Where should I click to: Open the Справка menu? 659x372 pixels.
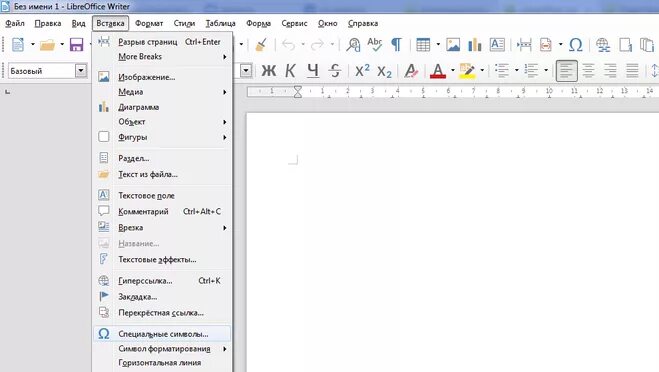(363, 23)
